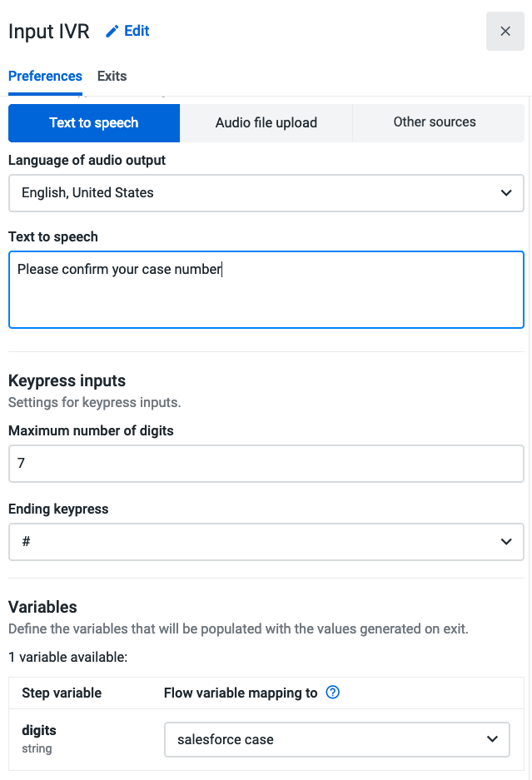532x780 pixels.
Task: Select the Text to speech source option
Action: pos(94,123)
